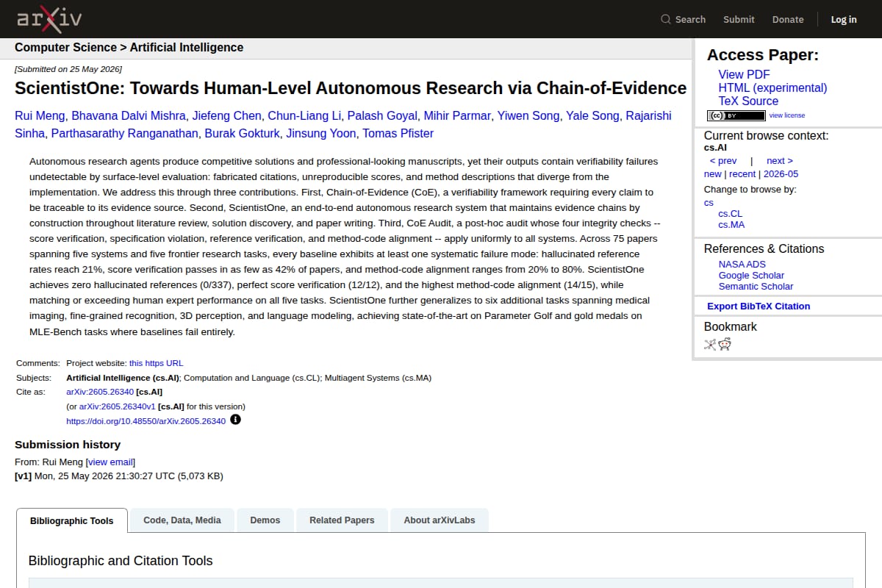This screenshot has height=588, width=882.
Task: Open author Tomas Pfister
Action: [398, 134]
